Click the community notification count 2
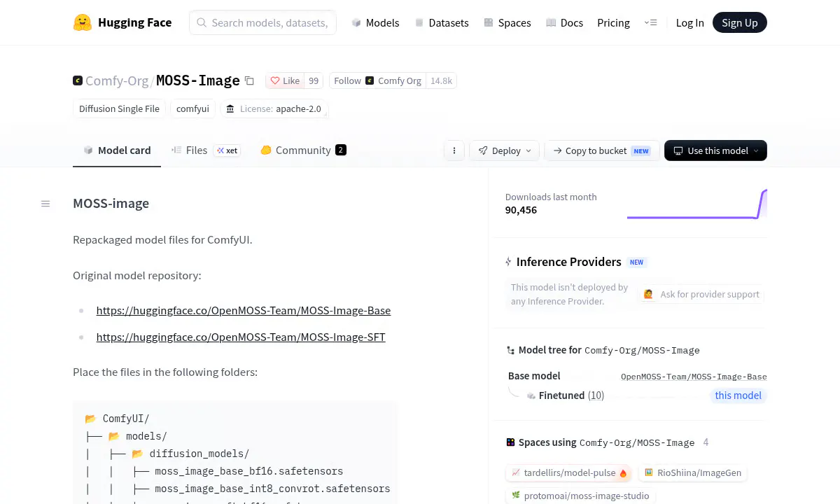This screenshot has width=840, height=504. tap(341, 150)
